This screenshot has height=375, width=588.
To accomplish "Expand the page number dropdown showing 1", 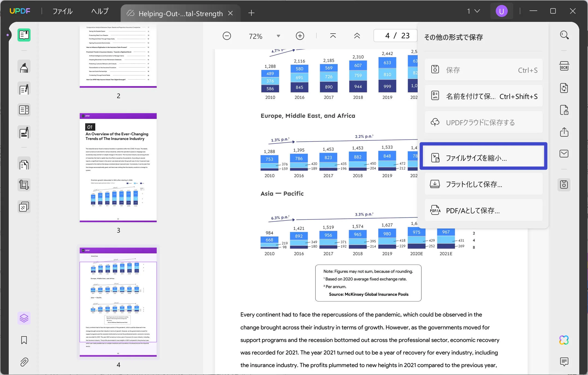I will [472, 12].
